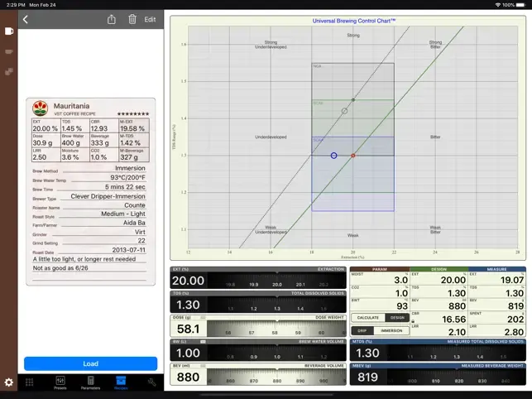532x399 pixels.
Task: Select the Mauritania recipe title
Action: click(72, 106)
